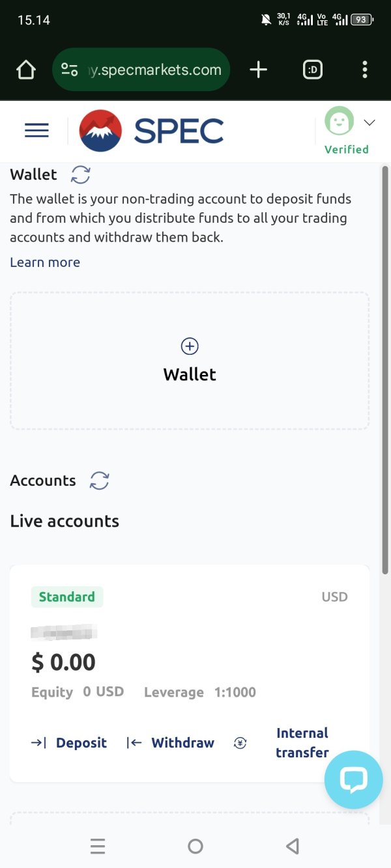Tap the browser home icon
Image resolution: width=391 pixels, height=868 pixels.
(x=26, y=70)
